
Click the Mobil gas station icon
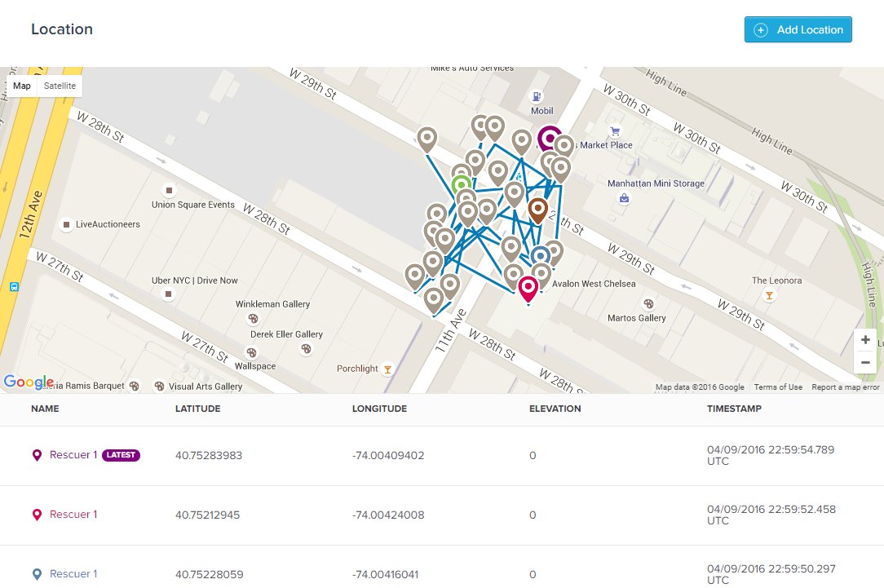click(x=537, y=96)
